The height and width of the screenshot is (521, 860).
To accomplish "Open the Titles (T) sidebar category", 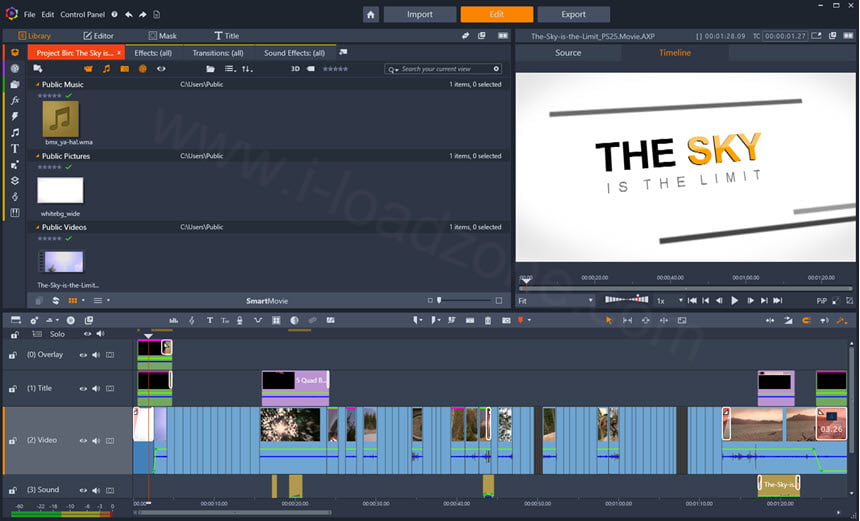I will click(x=15, y=149).
